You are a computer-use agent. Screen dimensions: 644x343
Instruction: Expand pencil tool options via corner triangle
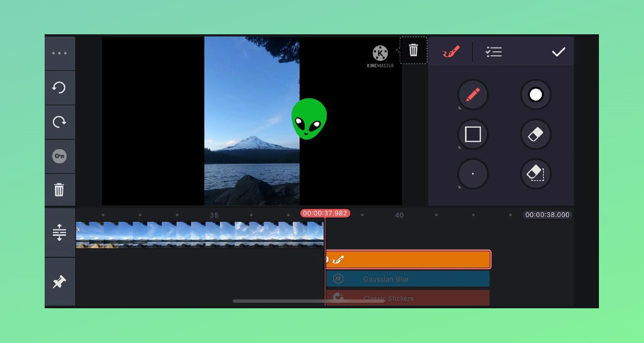click(460, 108)
